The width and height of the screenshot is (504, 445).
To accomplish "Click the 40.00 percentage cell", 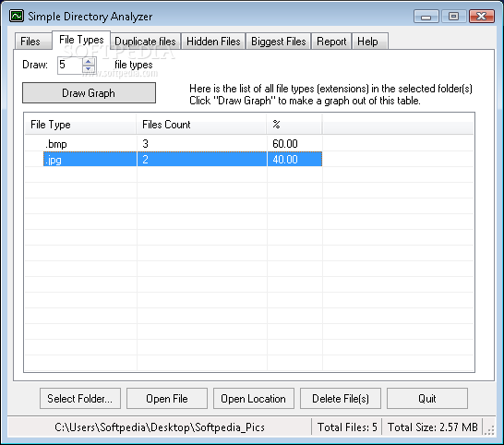I will 294,159.
